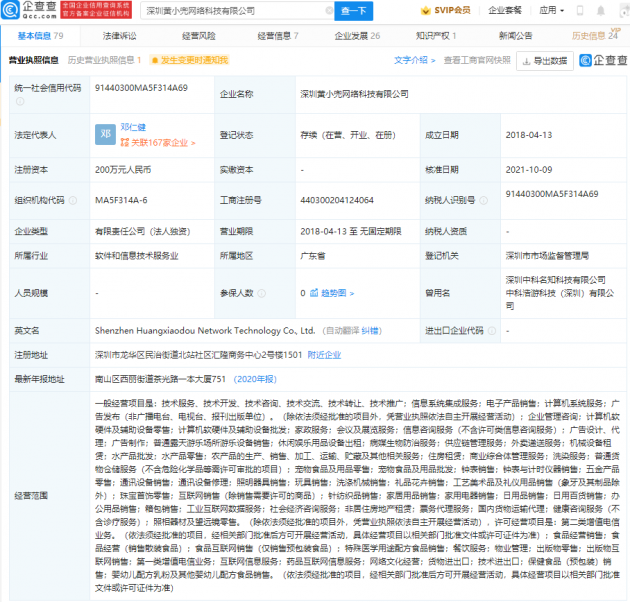Select 2018-04-13 至 无固定期限 value
The image size is (630, 602).
[x=350, y=231]
